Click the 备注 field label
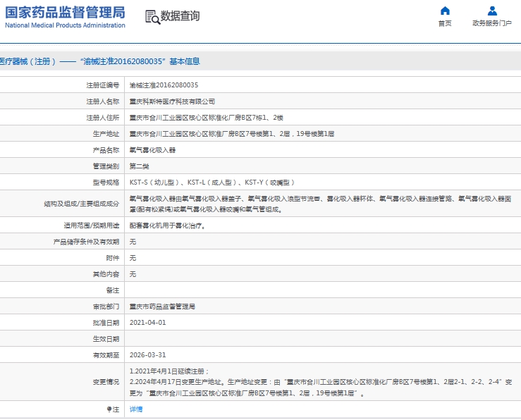 tap(113, 290)
